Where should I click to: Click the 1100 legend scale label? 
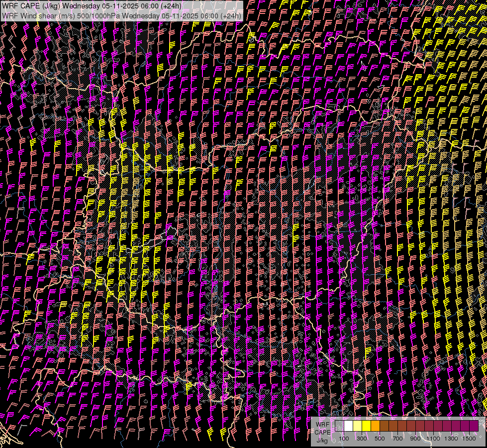tap(433, 439)
